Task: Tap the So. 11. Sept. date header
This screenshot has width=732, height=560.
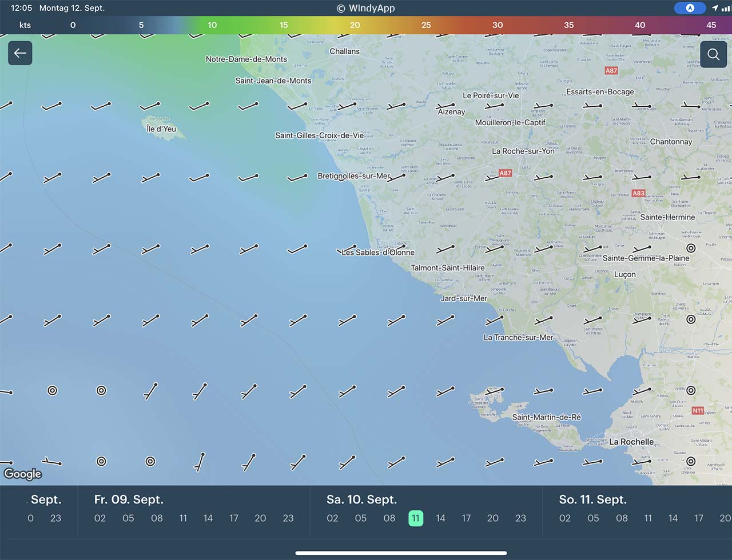Action: click(x=592, y=499)
